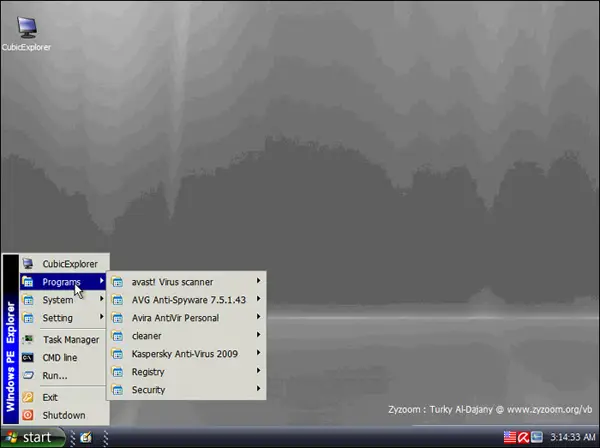Screen dimensions: 600x448
Task: Select the Setting menu entry
Action: (x=63, y=318)
